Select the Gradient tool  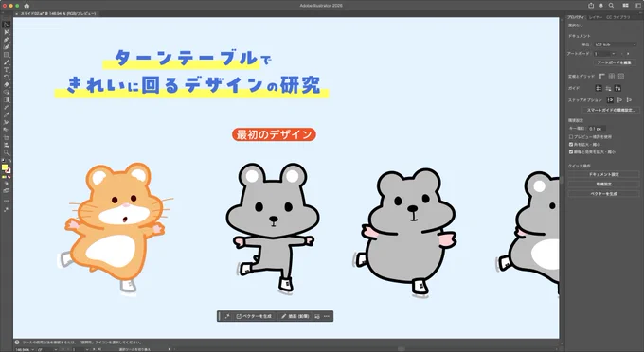pyautogui.click(x=7, y=100)
